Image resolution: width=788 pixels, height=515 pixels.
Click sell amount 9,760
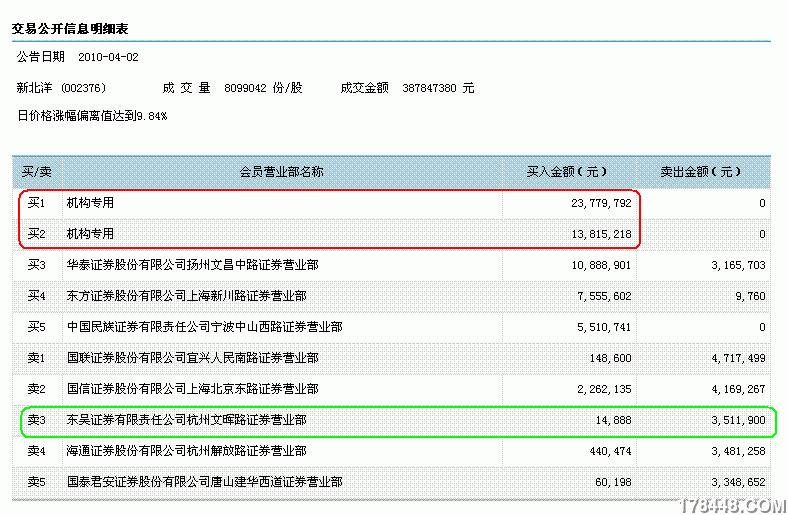click(750, 296)
